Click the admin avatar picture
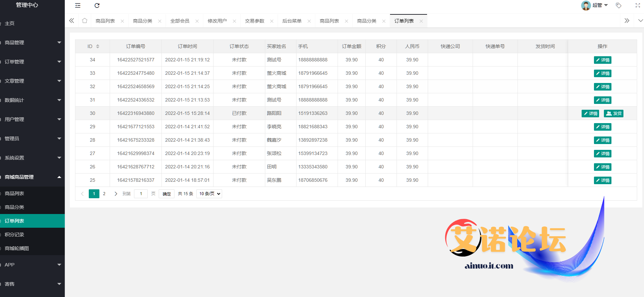The image size is (644, 297). coord(586,5)
